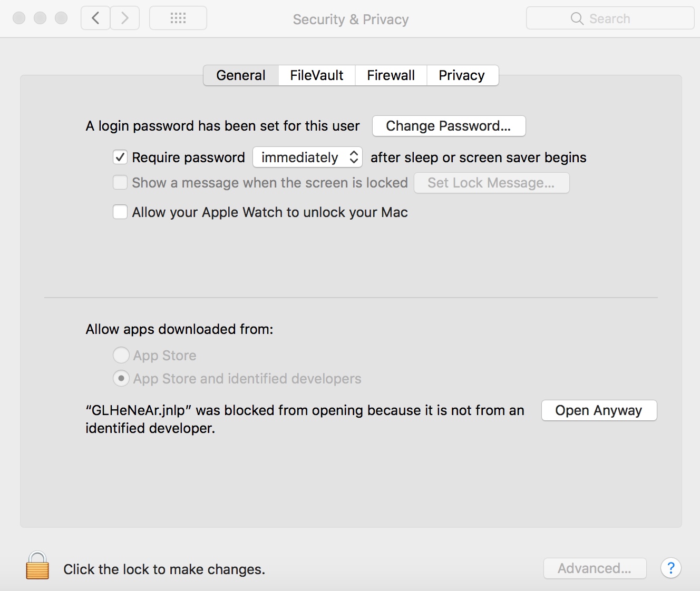Click the "Click the lock to make changes." text
Image resolution: width=700 pixels, height=591 pixels.
coord(164,569)
